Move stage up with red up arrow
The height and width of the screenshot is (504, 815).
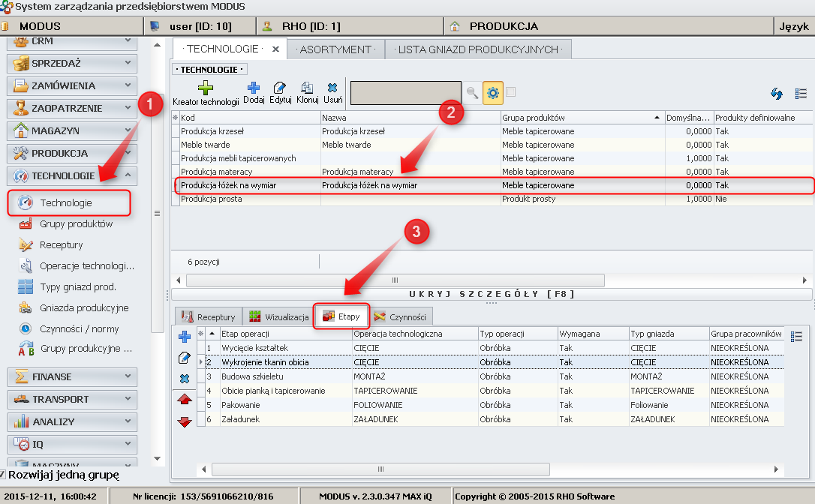click(184, 400)
